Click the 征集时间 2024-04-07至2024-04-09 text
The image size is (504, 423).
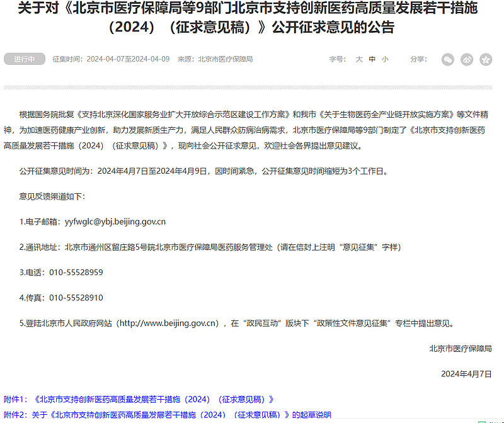point(111,59)
